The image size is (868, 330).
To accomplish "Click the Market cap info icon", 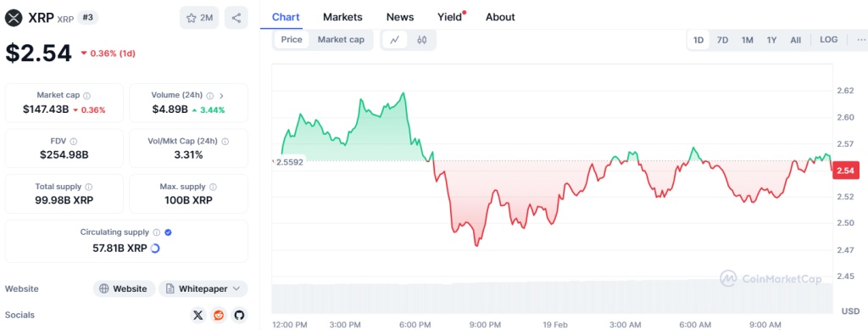I will click(x=87, y=95).
